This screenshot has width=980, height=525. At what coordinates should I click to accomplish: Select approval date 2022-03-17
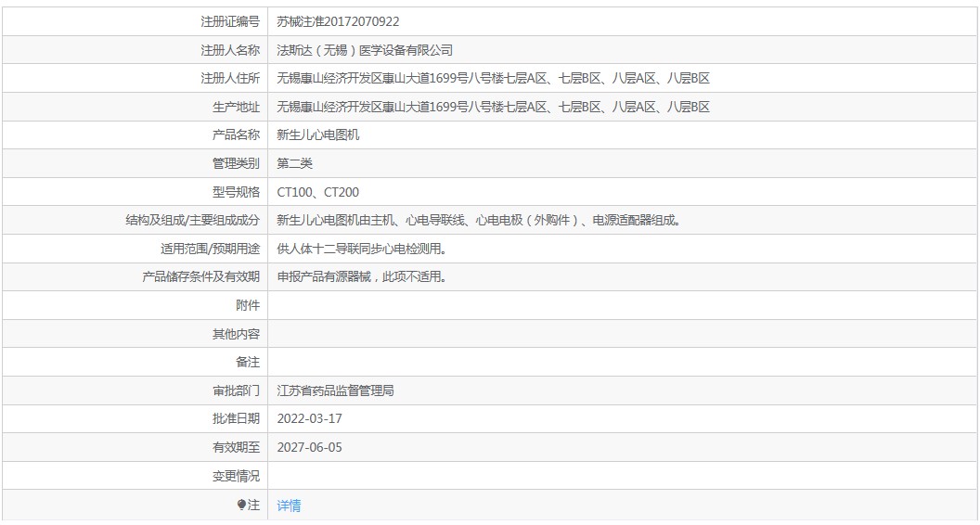click(310, 418)
